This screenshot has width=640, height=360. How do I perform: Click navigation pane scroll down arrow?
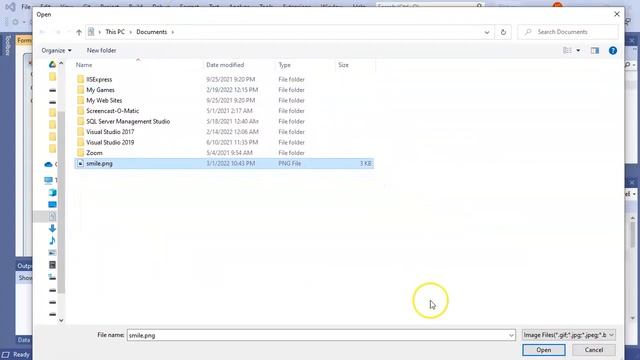coord(61,320)
